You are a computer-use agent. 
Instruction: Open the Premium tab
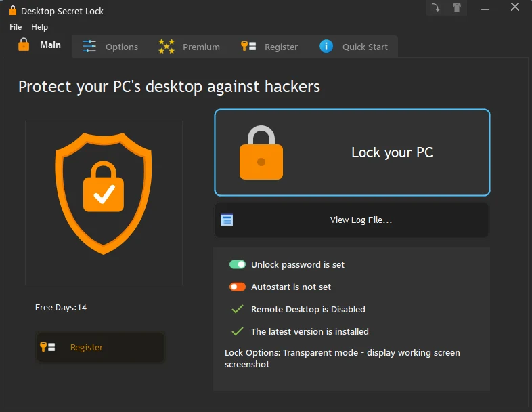point(190,47)
